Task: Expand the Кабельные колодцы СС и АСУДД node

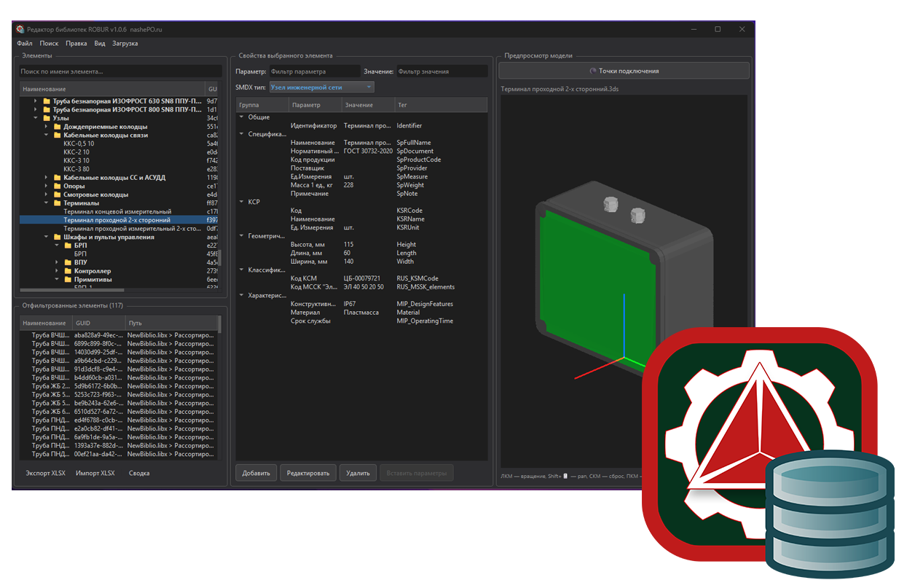Action: pyautogui.click(x=46, y=178)
